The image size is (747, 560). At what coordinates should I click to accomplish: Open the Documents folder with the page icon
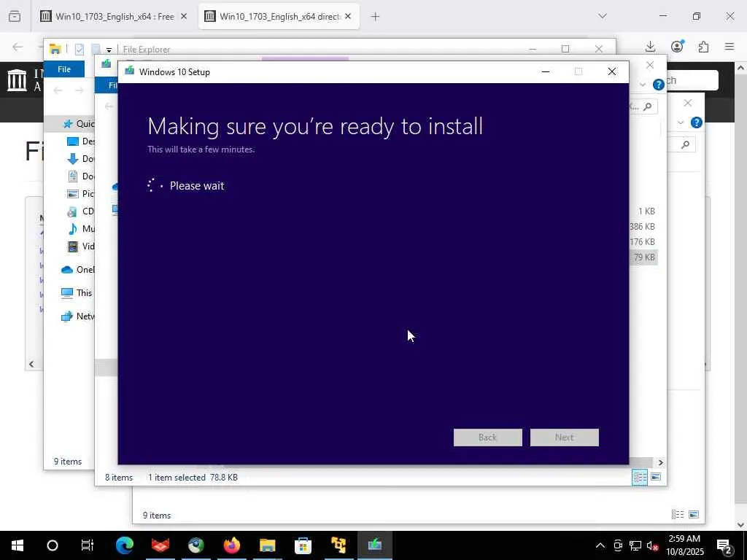click(x=81, y=176)
